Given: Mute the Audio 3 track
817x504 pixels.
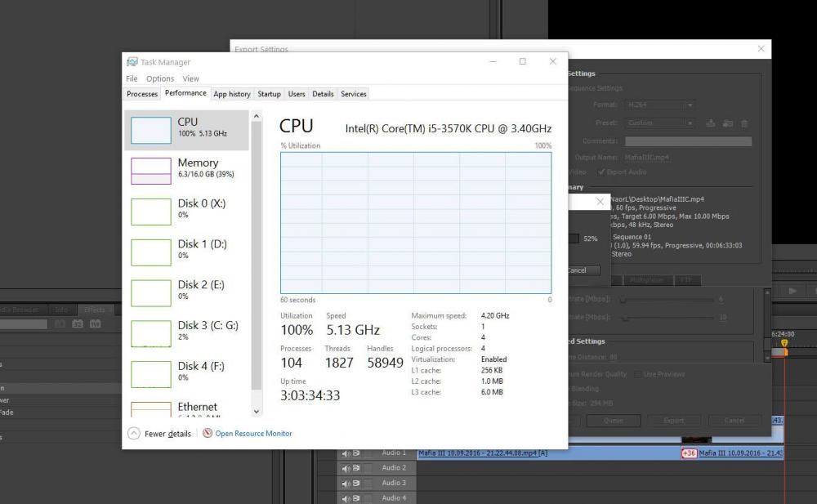Looking at the screenshot, I should pos(346,483).
